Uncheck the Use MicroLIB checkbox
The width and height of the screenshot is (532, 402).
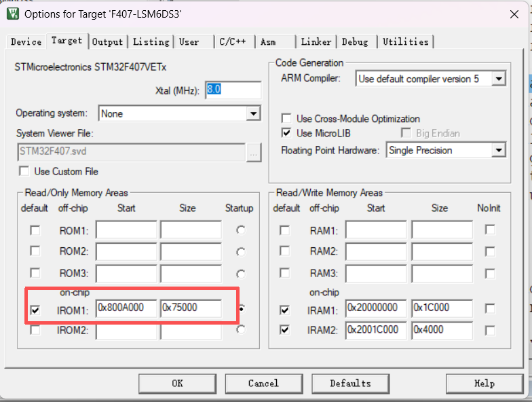coord(286,133)
